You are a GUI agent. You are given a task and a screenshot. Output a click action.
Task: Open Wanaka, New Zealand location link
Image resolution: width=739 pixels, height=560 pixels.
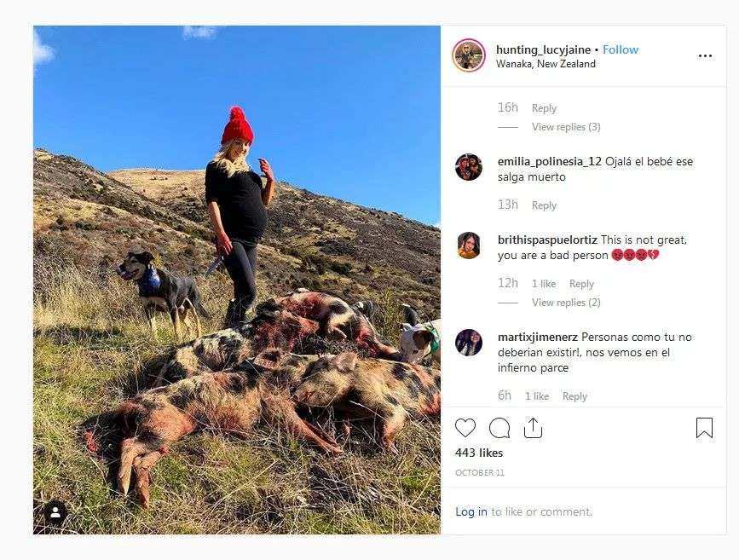pyautogui.click(x=546, y=64)
